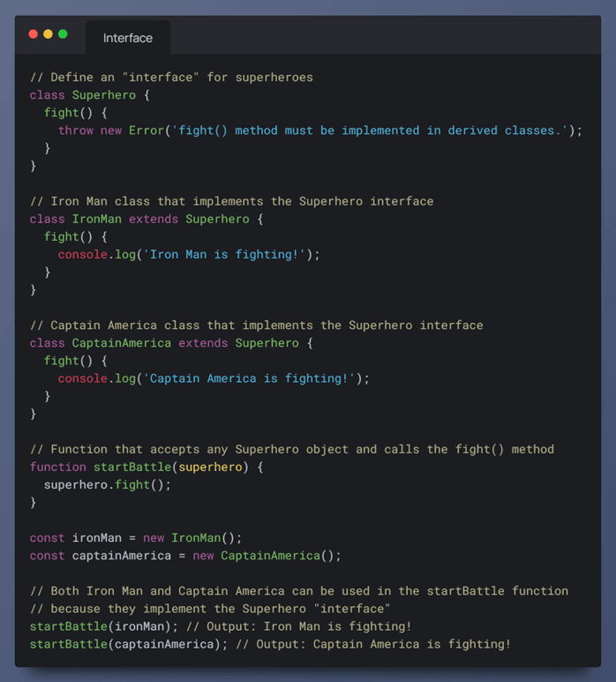Click the const ironMan variable name
This screenshot has height=682, width=616.
97,538
